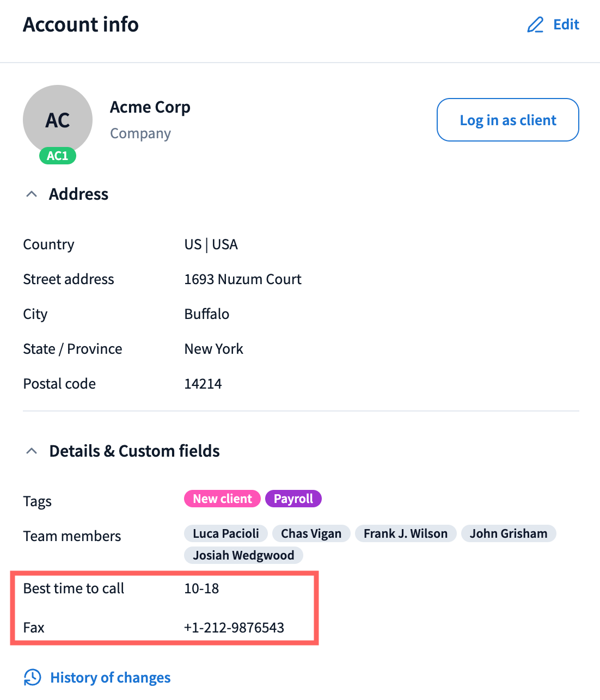Click the Chas Vigan team member chip
Screen dimensions: 600x700
click(x=311, y=533)
